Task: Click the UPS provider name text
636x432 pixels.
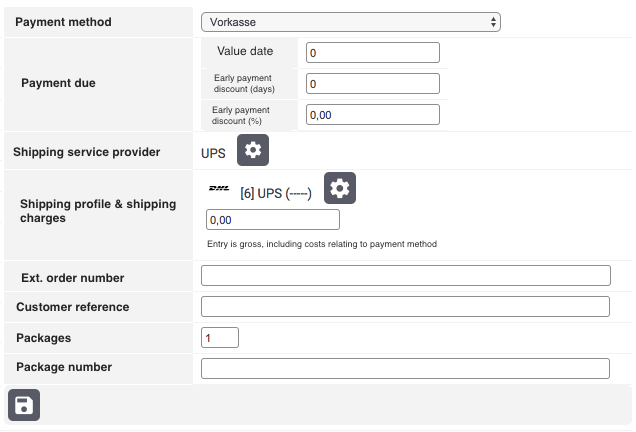Action: (213, 152)
